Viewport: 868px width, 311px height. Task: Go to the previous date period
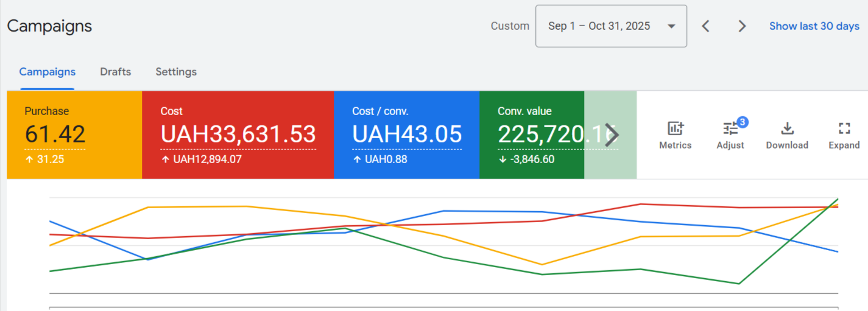point(705,26)
